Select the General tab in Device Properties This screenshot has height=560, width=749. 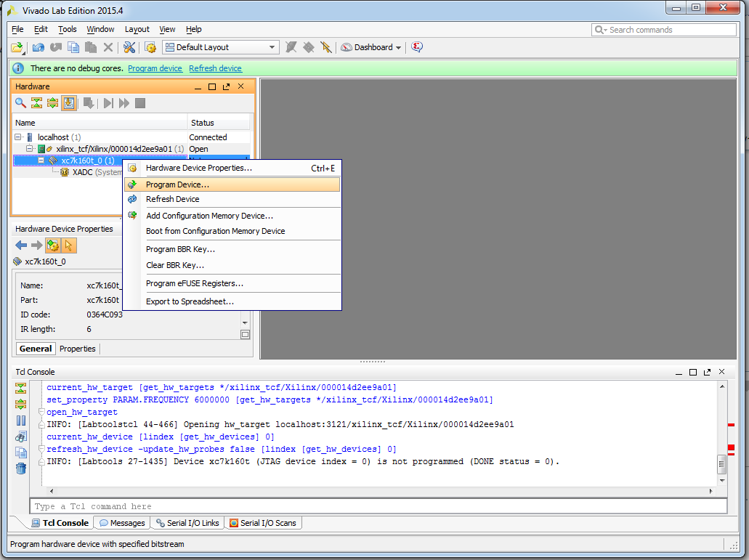pyautogui.click(x=36, y=349)
